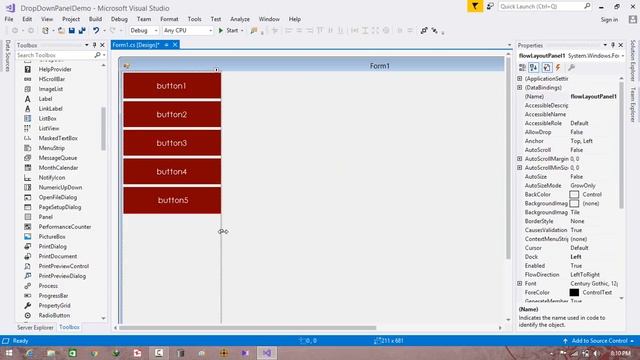Viewport: 640px width, 360px height.
Task: Click the ForeColor black color swatch
Action: [574, 293]
